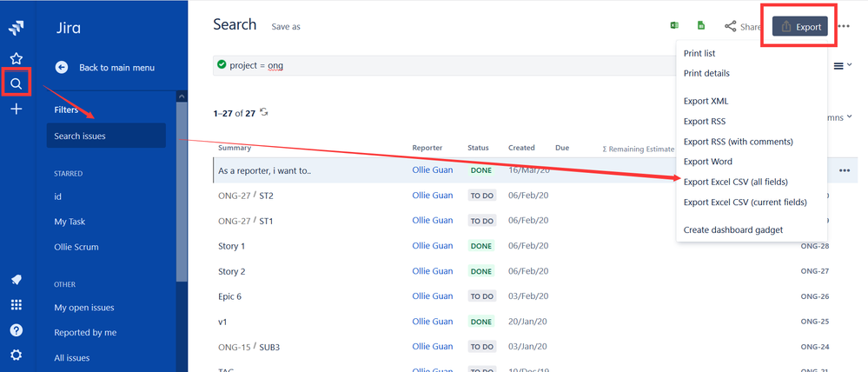The image size is (868, 372).
Task: Sort by the Status column header
Action: click(x=478, y=148)
